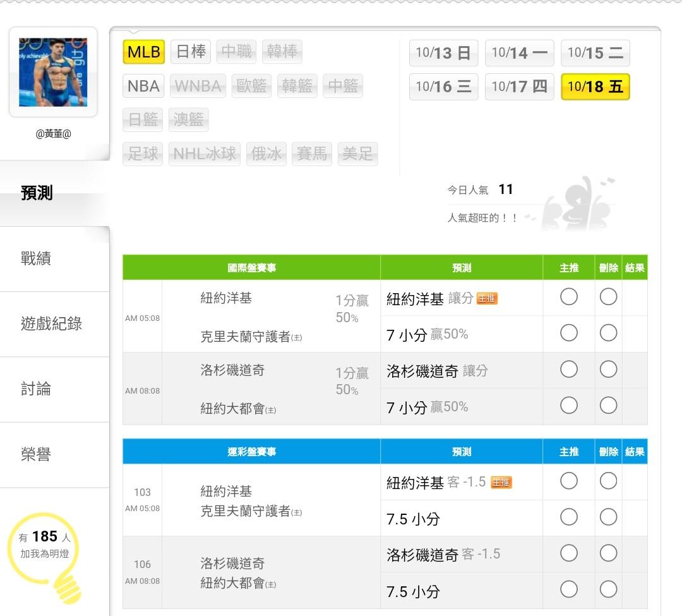The height and width of the screenshot is (616, 682).
Task: Pick the 10/15 二 date button
Action: click(595, 52)
